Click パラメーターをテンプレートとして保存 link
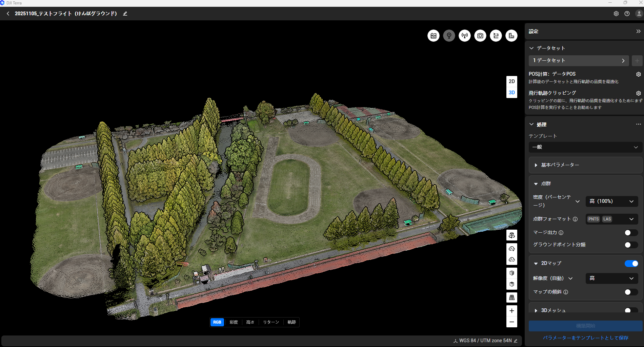644x347 pixels. (585, 338)
